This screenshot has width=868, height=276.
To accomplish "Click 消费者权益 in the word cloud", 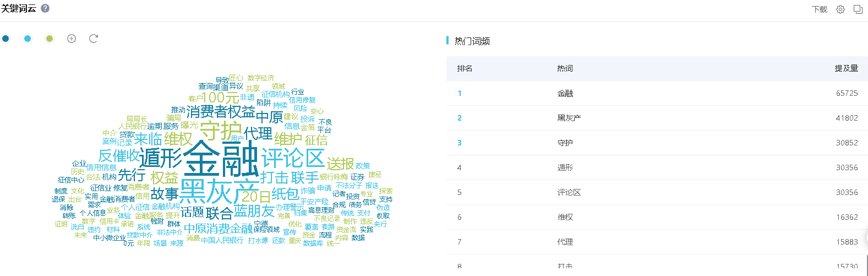I will (x=220, y=112).
